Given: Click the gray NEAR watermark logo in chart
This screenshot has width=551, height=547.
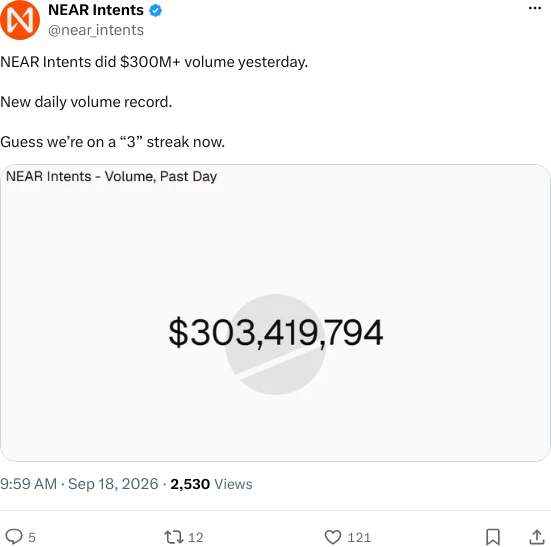Looking at the screenshot, I should tap(275, 345).
